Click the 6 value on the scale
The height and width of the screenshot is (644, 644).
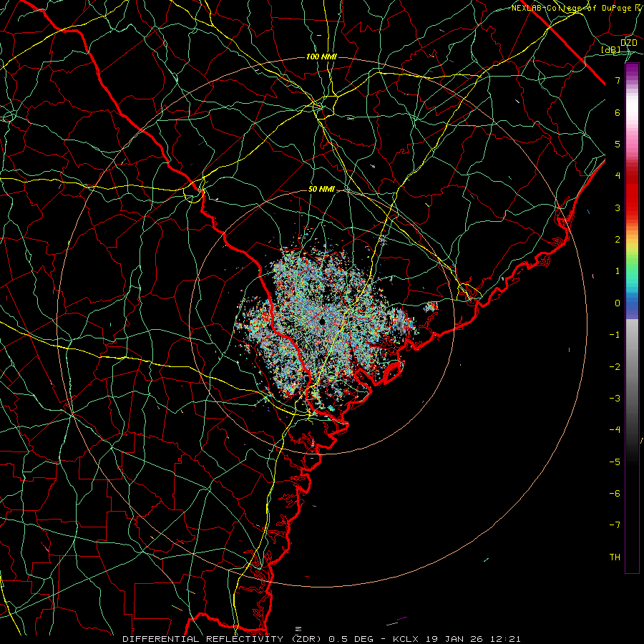[x=618, y=112]
